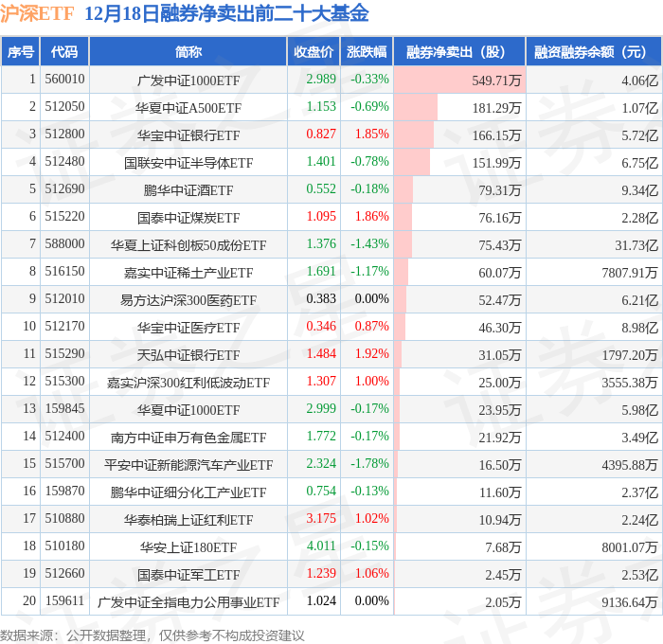
Task: Click the 数据来源 footer note
Action: click(152, 635)
